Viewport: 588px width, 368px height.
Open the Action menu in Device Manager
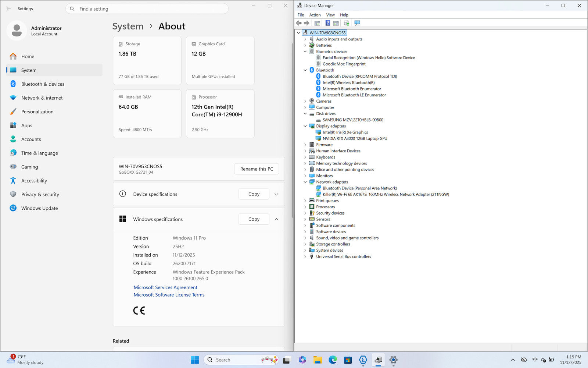pos(315,15)
